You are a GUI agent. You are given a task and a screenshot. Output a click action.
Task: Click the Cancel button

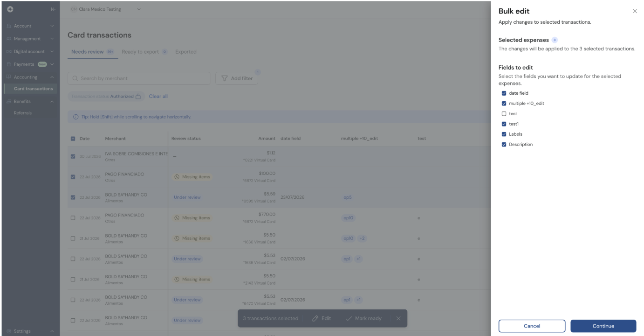click(532, 326)
